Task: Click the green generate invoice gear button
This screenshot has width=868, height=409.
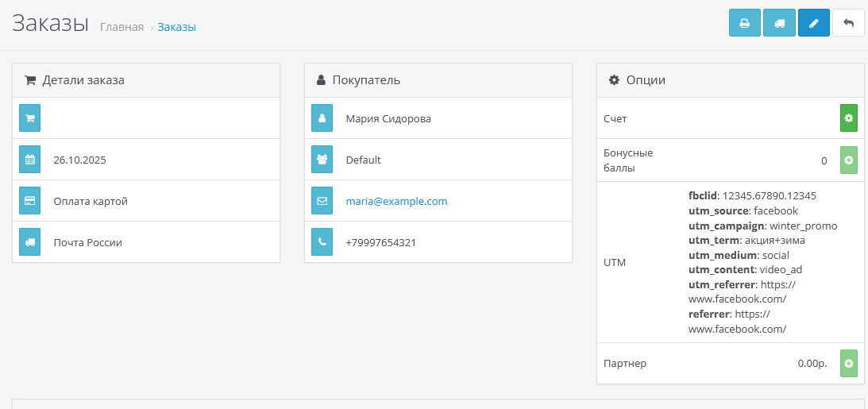Action: [848, 118]
